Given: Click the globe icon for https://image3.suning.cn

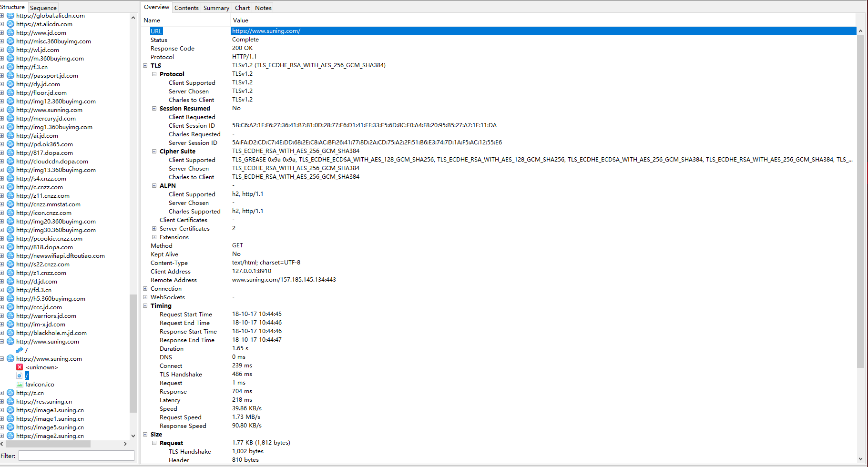Looking at the screenshot, I should [x=10, y=410].
